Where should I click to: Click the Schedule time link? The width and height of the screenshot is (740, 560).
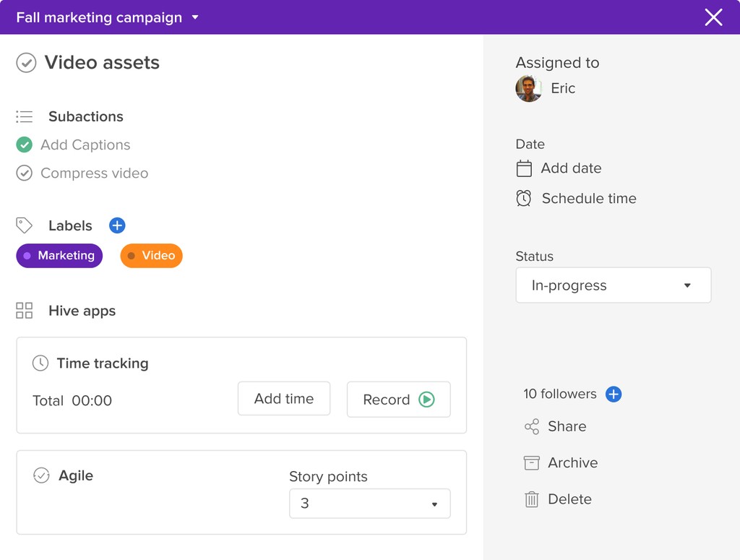589,199
